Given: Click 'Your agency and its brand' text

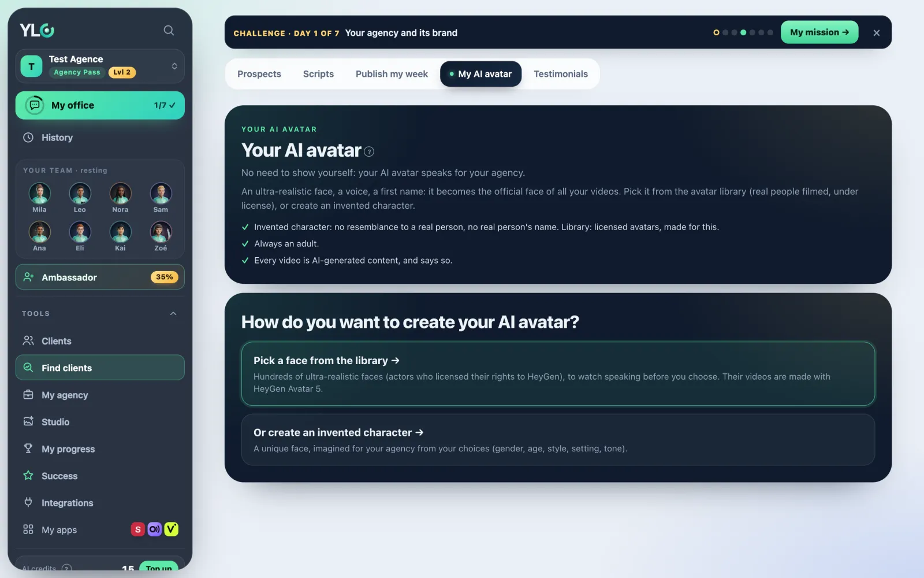Looking at the screenshot, I should (401, 33).
